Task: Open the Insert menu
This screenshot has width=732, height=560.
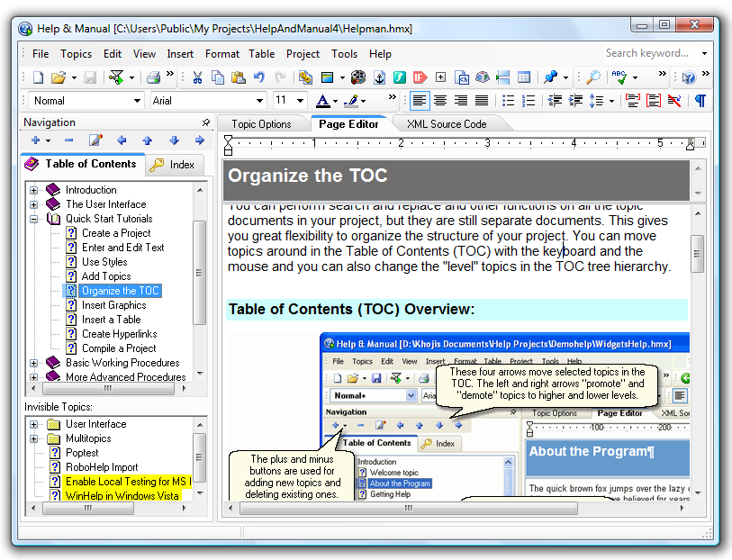Action: point(180,54)
